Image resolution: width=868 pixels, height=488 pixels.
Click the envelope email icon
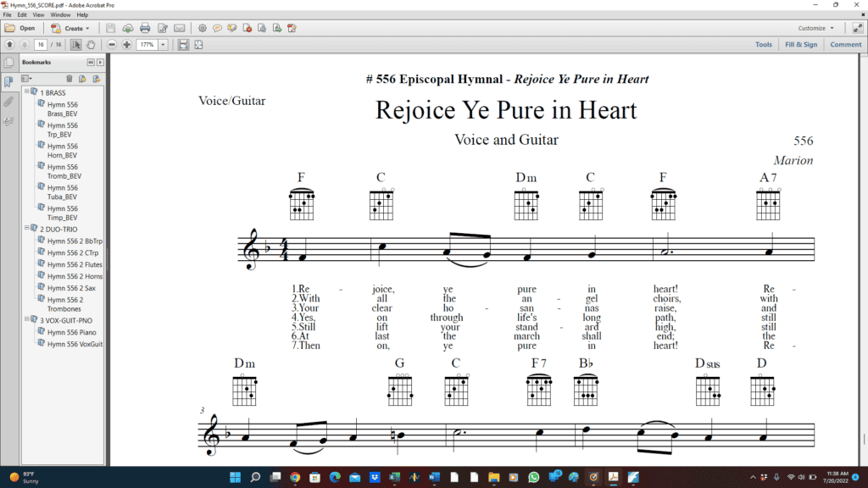[180, 28]
